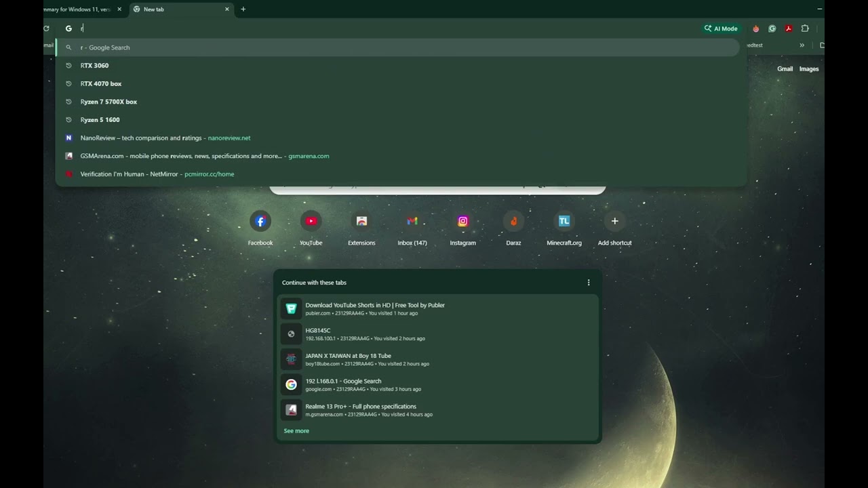Click the history clock icon beside RTX 3060

pyautogui.click(x=68, y=66)
